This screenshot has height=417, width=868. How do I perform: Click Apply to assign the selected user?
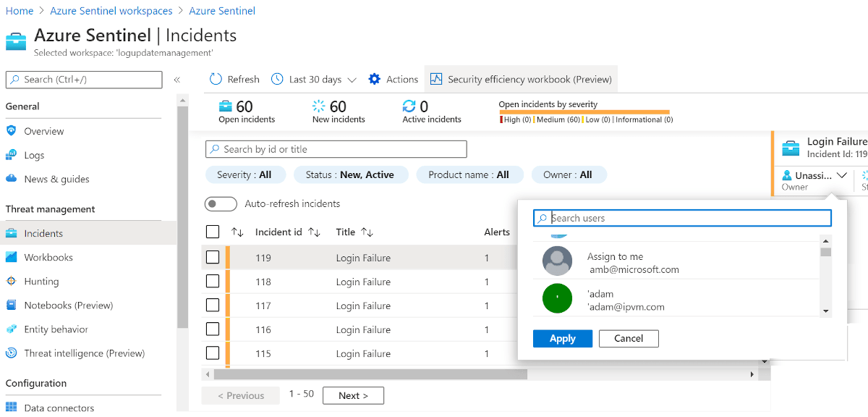click(562, 338)
